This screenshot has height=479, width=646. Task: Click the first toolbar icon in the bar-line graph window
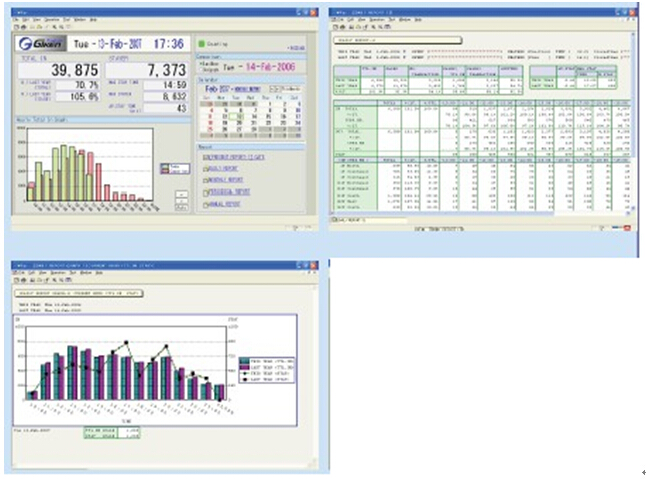16,280
